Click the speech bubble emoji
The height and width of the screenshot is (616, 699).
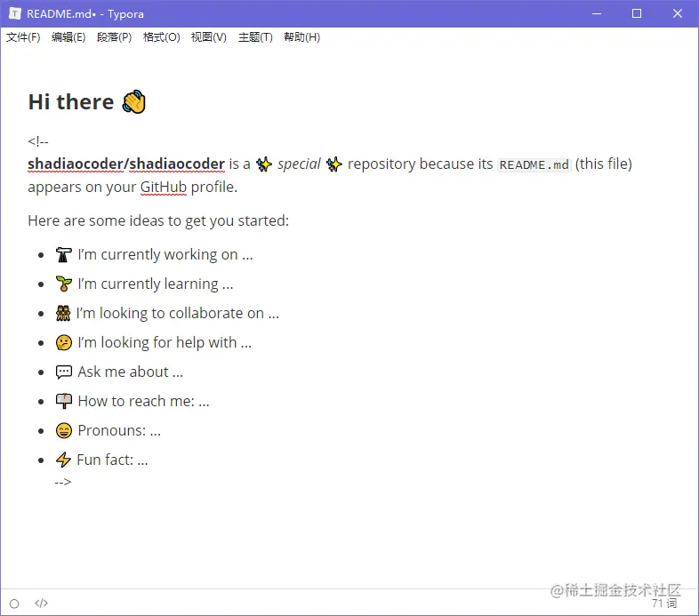tap(64, 372)
